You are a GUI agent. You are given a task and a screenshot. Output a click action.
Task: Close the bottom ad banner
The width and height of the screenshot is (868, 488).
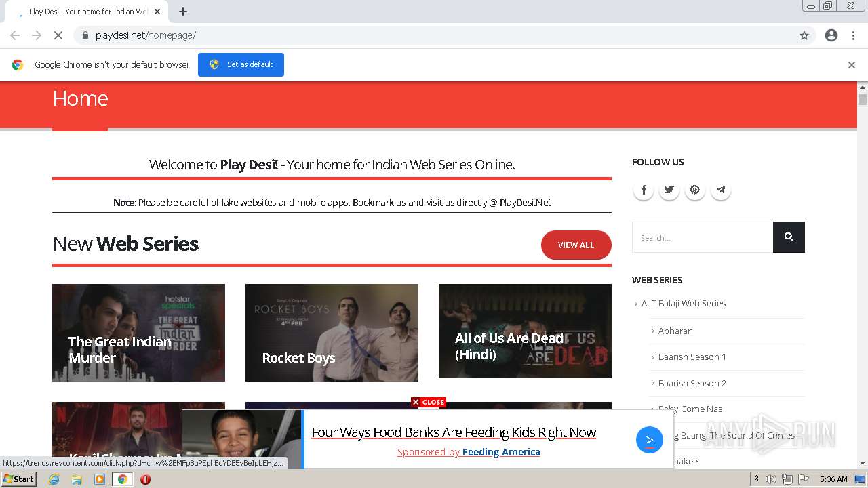[x=429, y=402]
